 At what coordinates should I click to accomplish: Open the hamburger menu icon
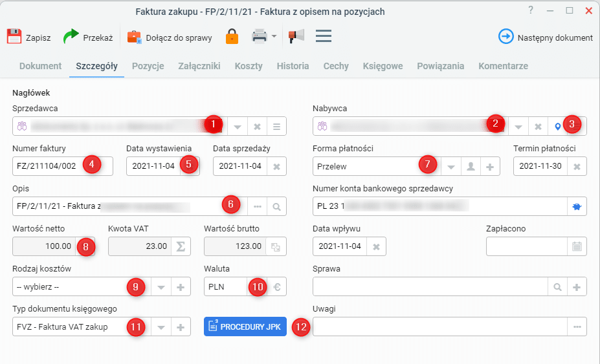coord(324,36)
